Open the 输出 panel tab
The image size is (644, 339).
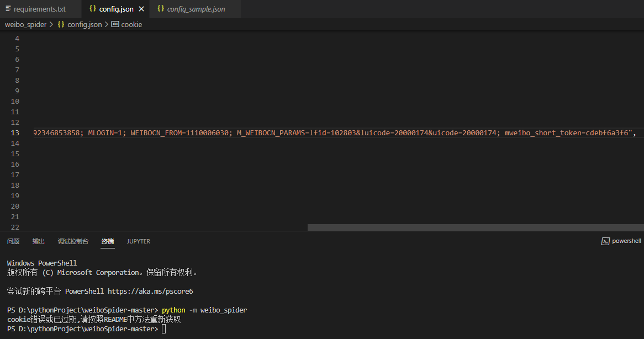38,241
